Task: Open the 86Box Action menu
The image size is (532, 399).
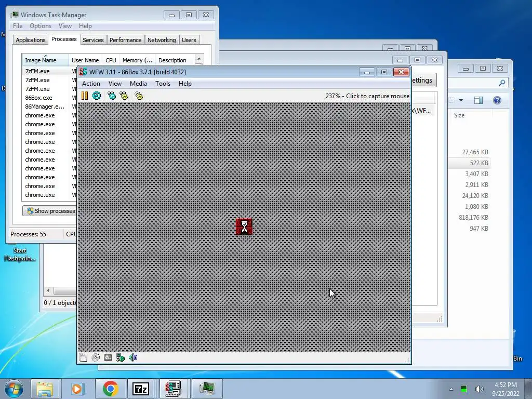Action: [x=91, y=84]
